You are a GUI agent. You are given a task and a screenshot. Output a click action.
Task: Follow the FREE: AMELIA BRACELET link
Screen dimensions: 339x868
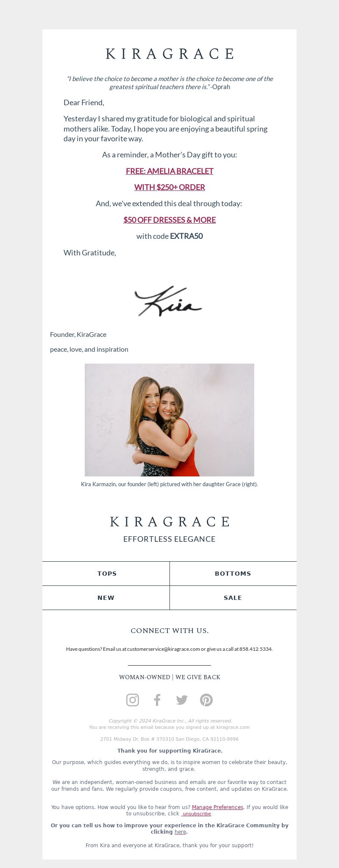pyautogui.click(x=169, y=171)
